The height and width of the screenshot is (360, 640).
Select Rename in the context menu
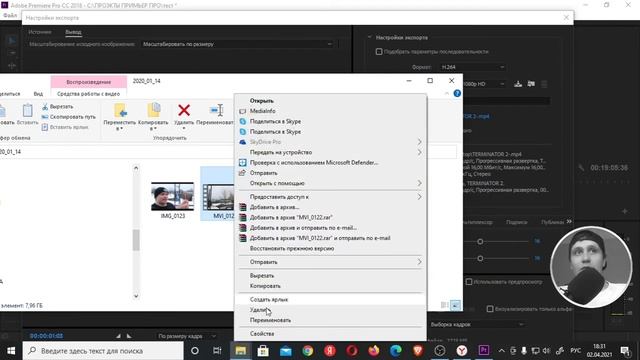point(331,320)
